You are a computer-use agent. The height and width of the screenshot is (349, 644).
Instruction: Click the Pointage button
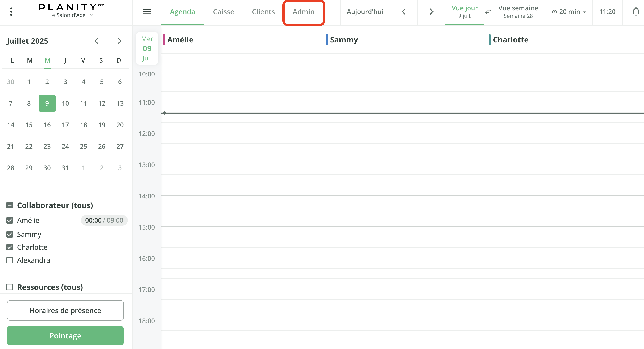pyautogui.click(x=65, y=335)
